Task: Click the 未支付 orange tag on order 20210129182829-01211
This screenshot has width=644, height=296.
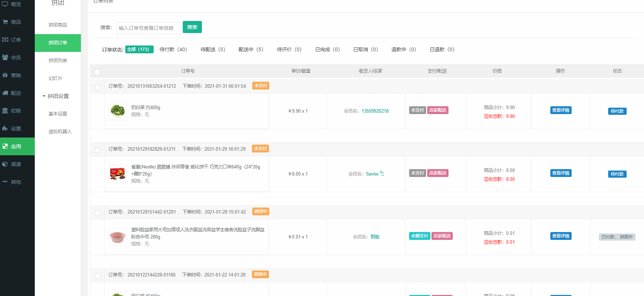Action: 260,149
